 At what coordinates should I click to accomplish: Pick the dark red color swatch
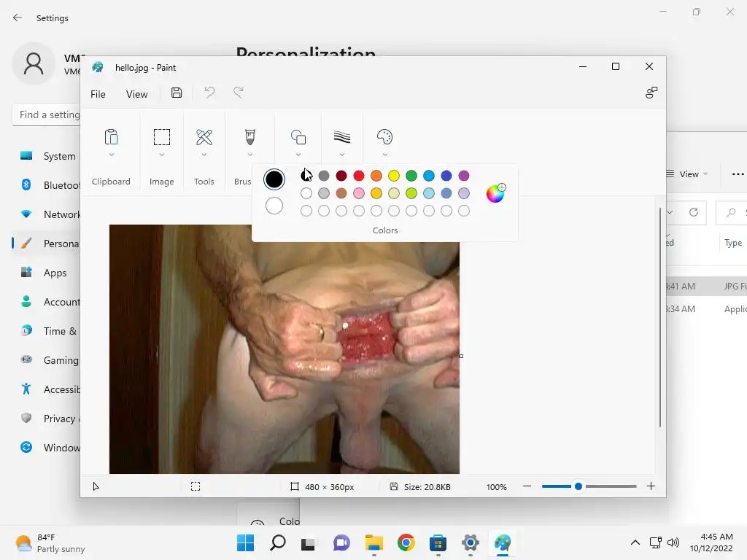tap(341, 176)
